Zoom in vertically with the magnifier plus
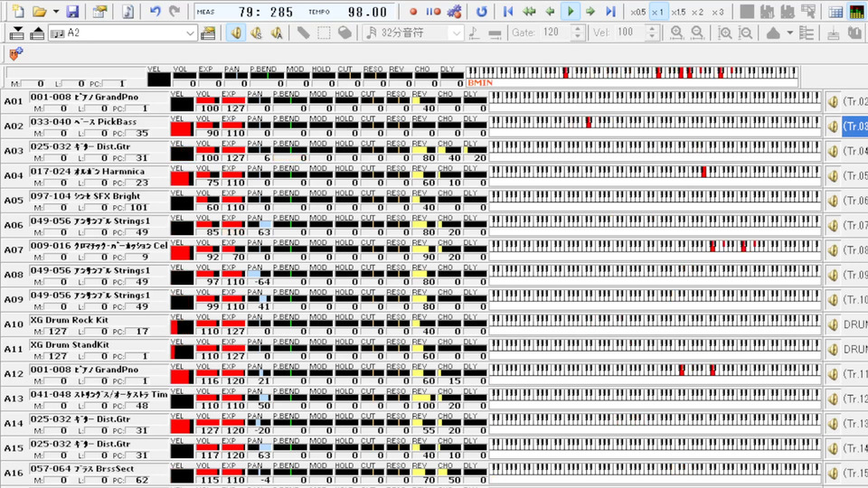Viewport: 868px width, 488px height. click(x=724, y=33)
